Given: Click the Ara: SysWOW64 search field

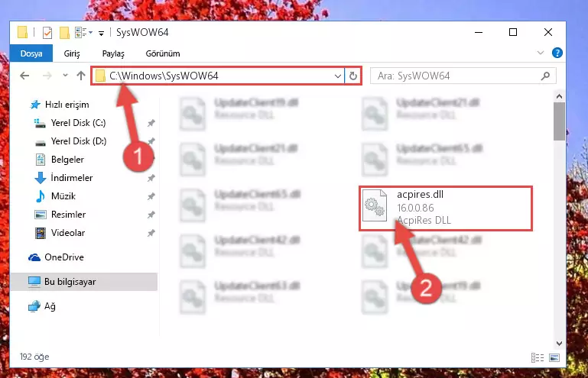Looking at the screenshot, I should (x=463, y=76).
